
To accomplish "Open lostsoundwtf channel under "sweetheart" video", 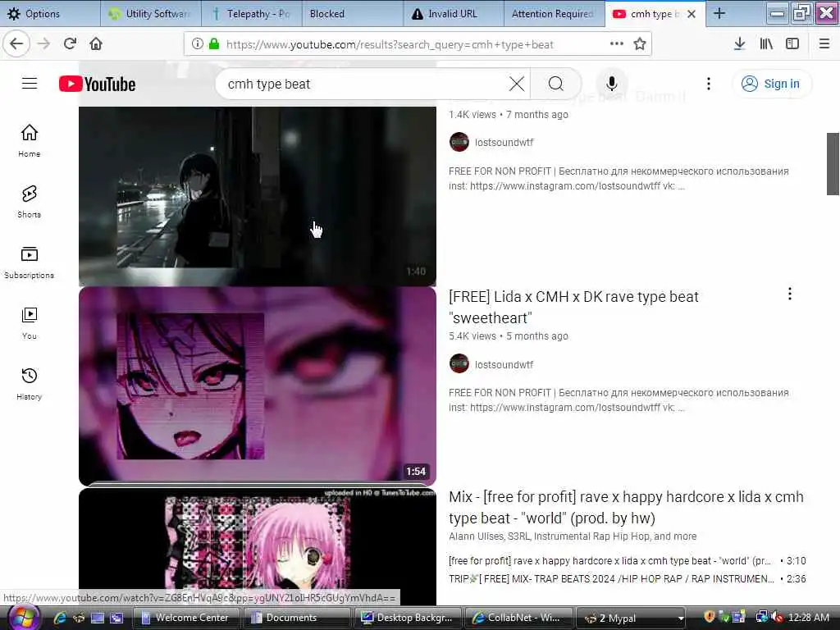I will tap(504, 365).
